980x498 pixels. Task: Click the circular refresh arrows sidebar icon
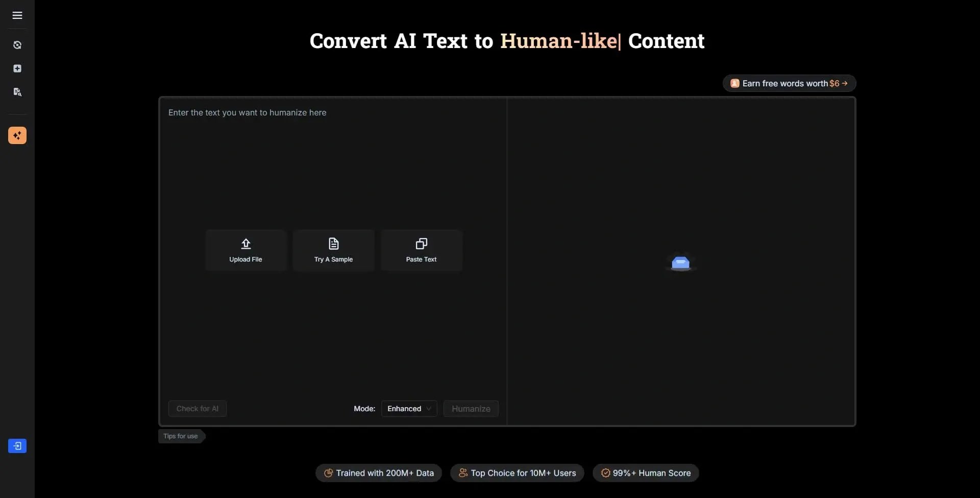[x=17, y=45]
